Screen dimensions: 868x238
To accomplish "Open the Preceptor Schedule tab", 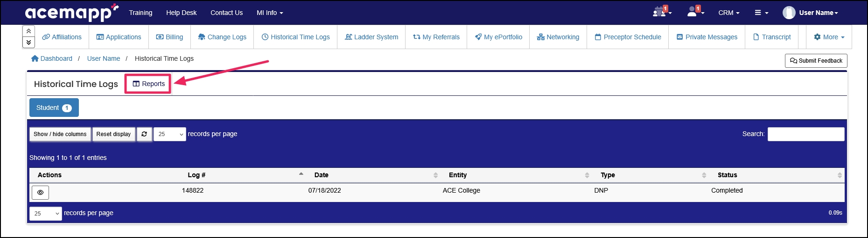I will click(x=628, y=37).
